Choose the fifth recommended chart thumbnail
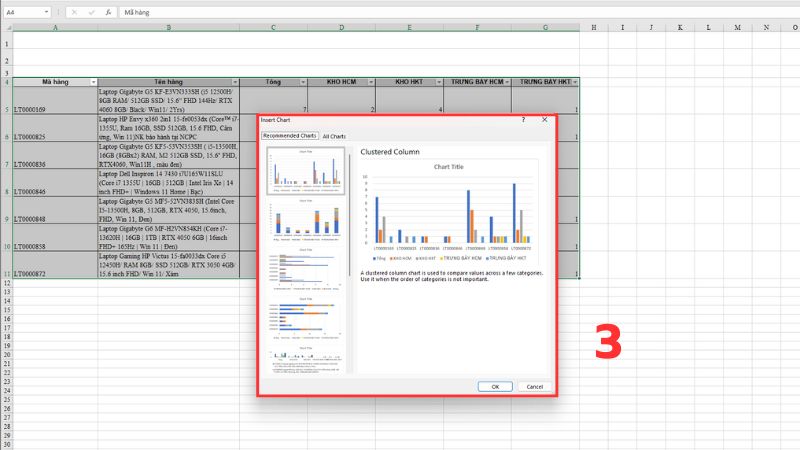The height and width of the screenshot is (450, 800). (x=306, y=360)
